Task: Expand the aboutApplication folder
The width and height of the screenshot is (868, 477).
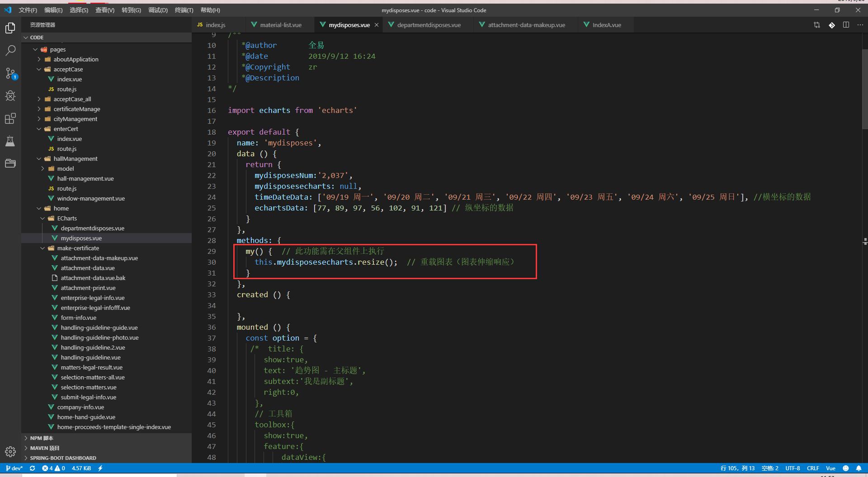Action: pyautogui.click(x=107, y=59)
